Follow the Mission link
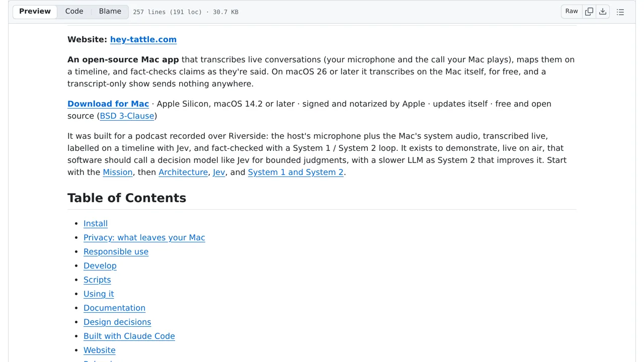The width and height of the screenshot is (644, 362). 117,172
